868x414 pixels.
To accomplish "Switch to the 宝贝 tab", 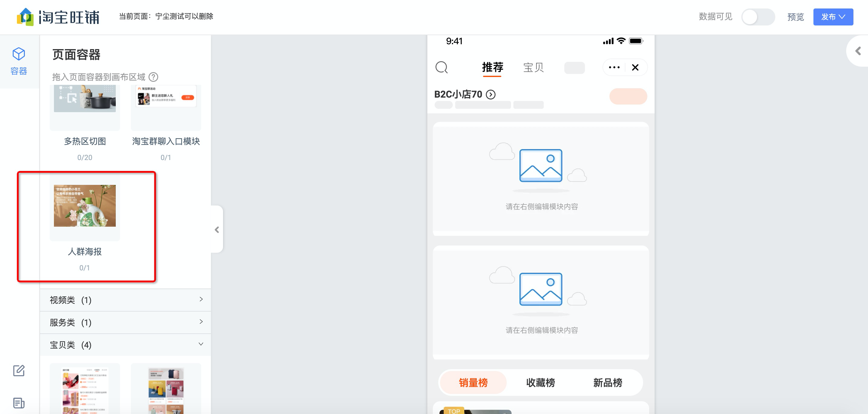I will [x=533, y=67].
